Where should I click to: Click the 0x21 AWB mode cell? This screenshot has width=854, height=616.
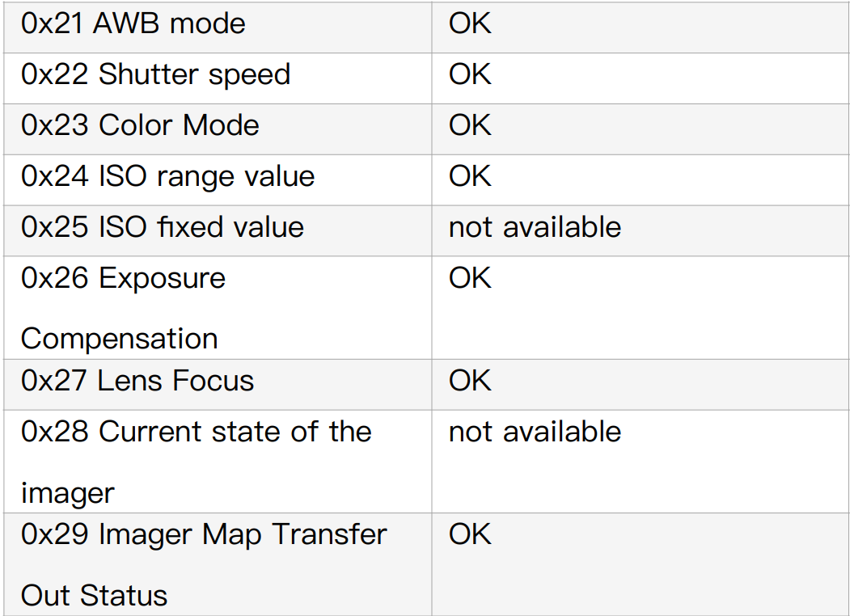pyautogui.click(x=133, y=23)
